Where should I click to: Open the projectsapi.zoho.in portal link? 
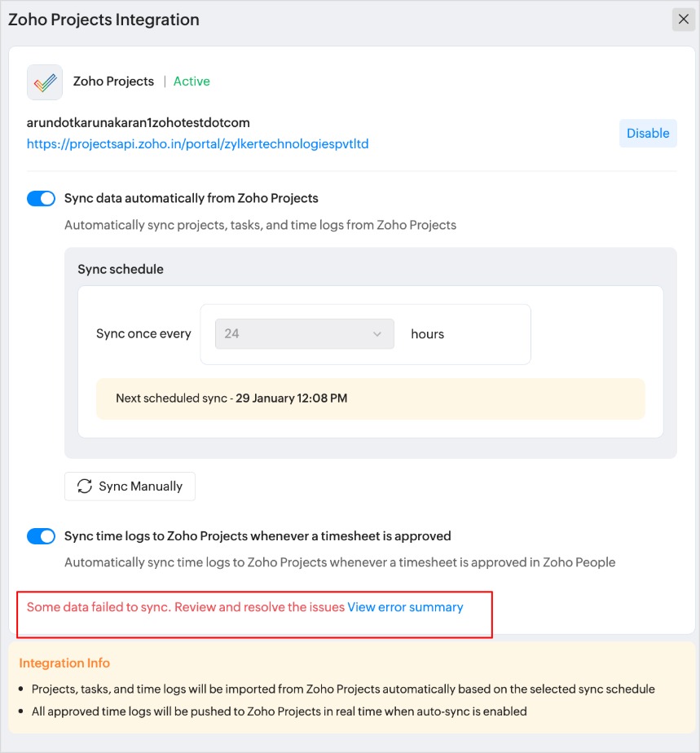[x=198, y=144]
